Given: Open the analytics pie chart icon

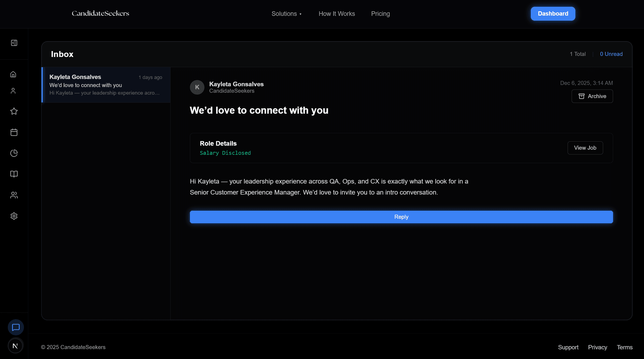Looking at the screenshot, I should [x=14, y=153].
